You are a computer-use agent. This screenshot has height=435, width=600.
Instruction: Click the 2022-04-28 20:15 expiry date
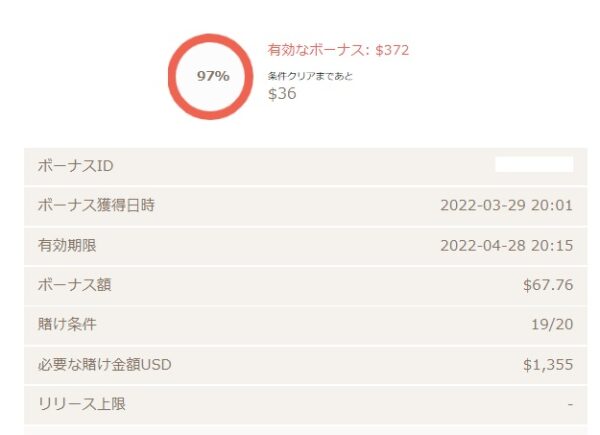(506, 246)
